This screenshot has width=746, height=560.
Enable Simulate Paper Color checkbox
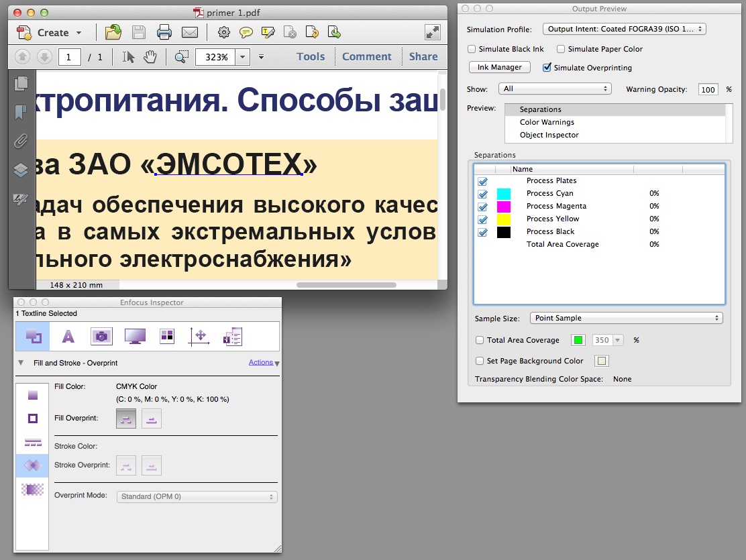tap(561, 49)
